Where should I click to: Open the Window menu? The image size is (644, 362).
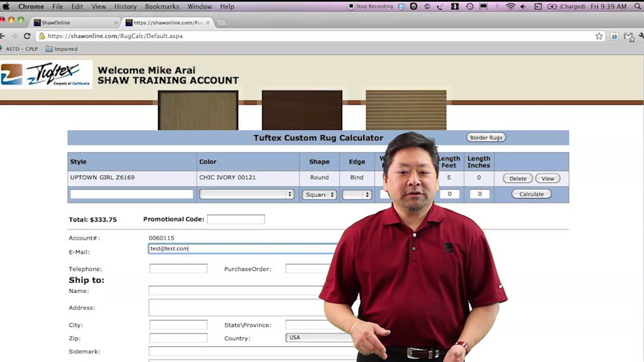(200, 7)
